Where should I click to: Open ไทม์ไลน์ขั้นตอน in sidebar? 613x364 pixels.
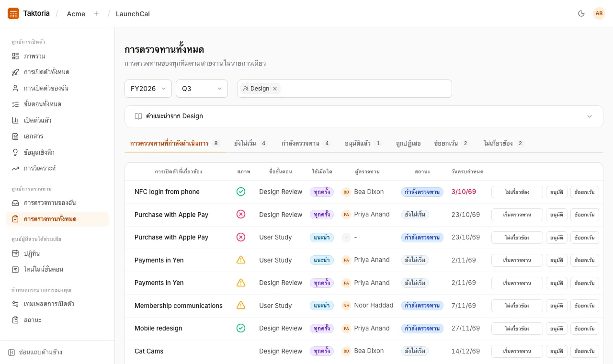pos(57,269)
